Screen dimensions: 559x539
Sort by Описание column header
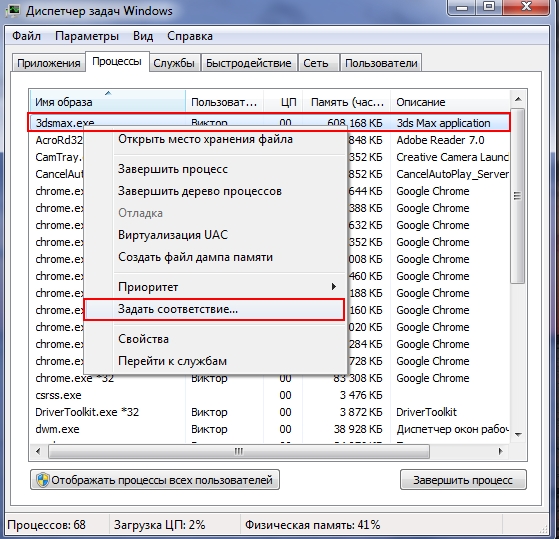[x=451, y=102]
